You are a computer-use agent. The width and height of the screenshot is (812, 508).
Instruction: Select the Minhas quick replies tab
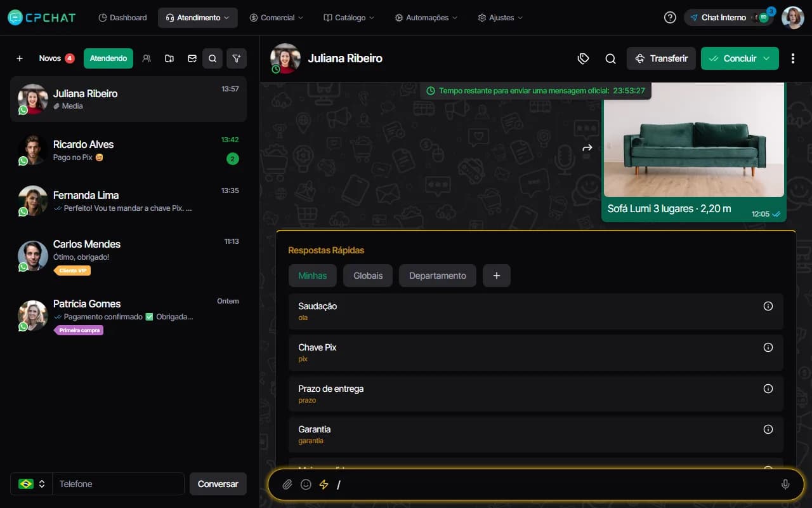(313, 276)
